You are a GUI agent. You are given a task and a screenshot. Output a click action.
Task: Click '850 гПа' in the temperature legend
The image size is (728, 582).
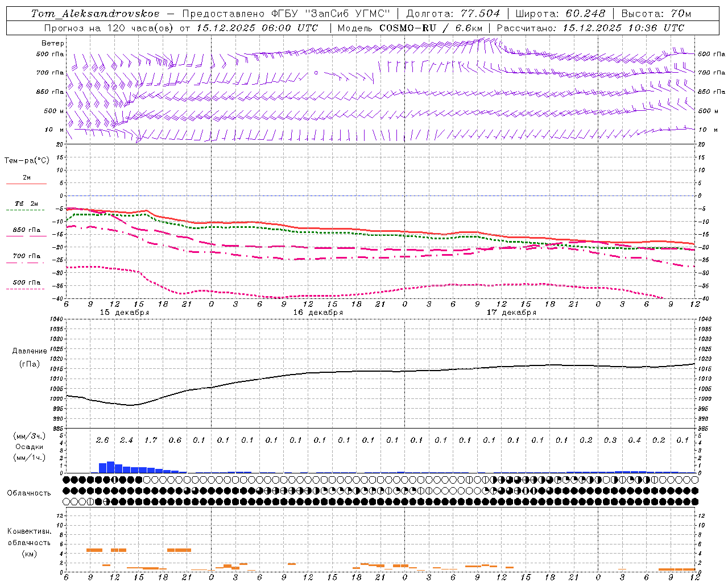(27, 230)
